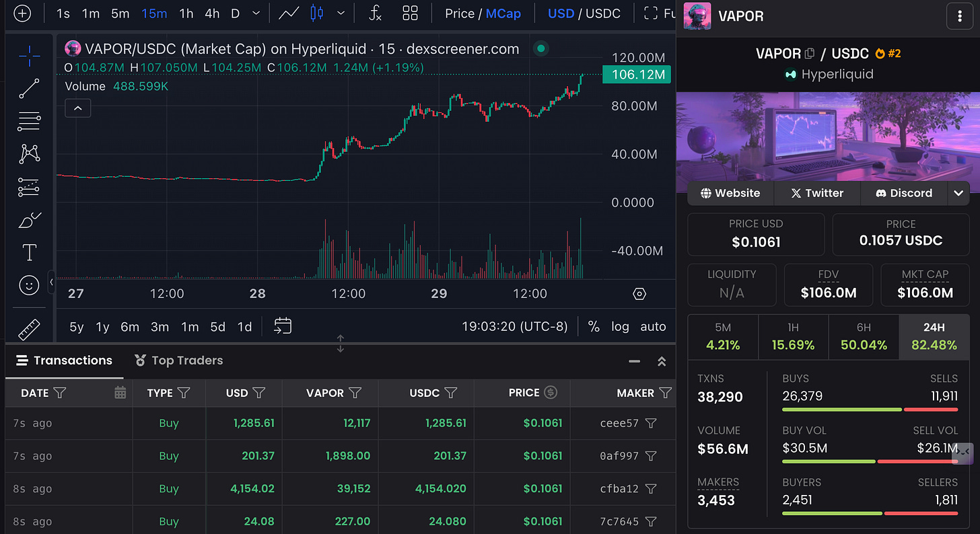Switch chart style to line chart icon

click(x=289, y=13)
